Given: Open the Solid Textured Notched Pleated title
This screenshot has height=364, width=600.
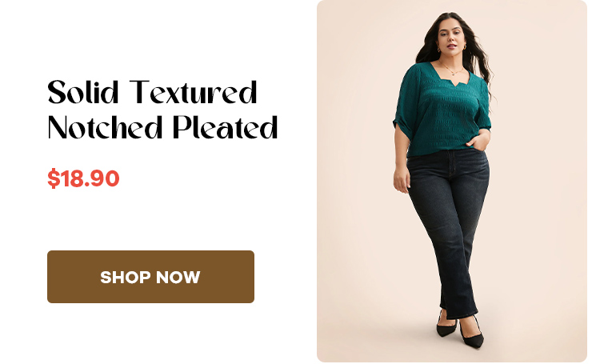Looking at the screenshot, I should click(162, 110).
